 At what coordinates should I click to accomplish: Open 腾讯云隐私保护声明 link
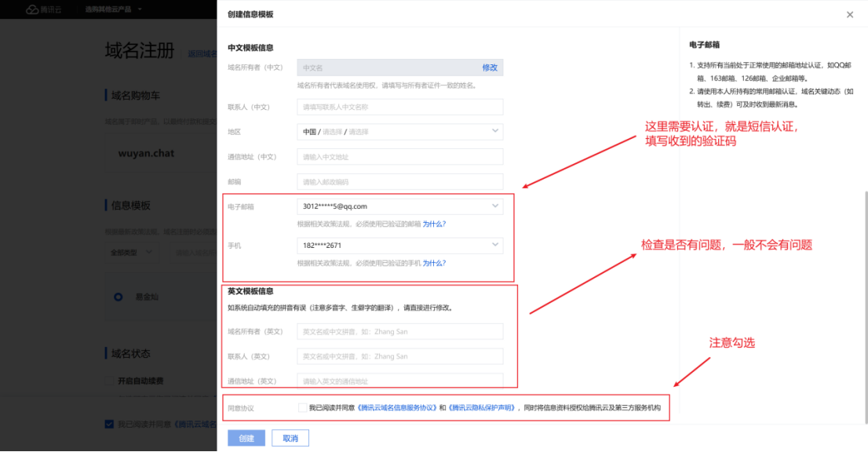click(x=482, y=408)
